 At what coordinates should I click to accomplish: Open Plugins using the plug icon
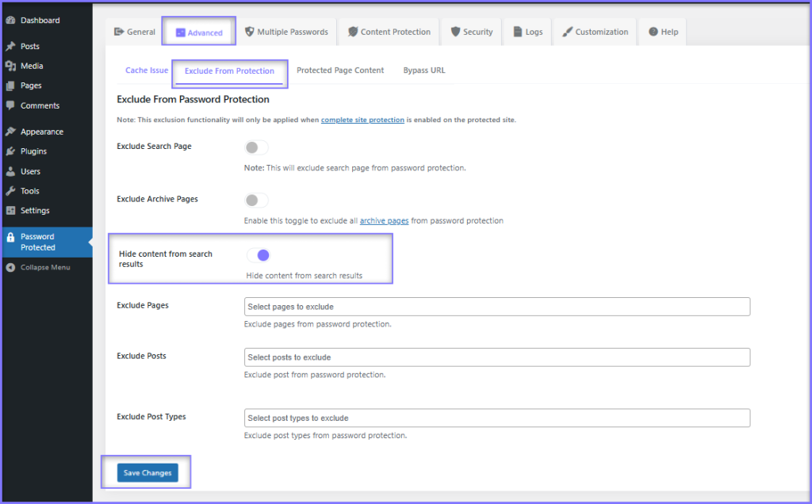click(10, 151)
